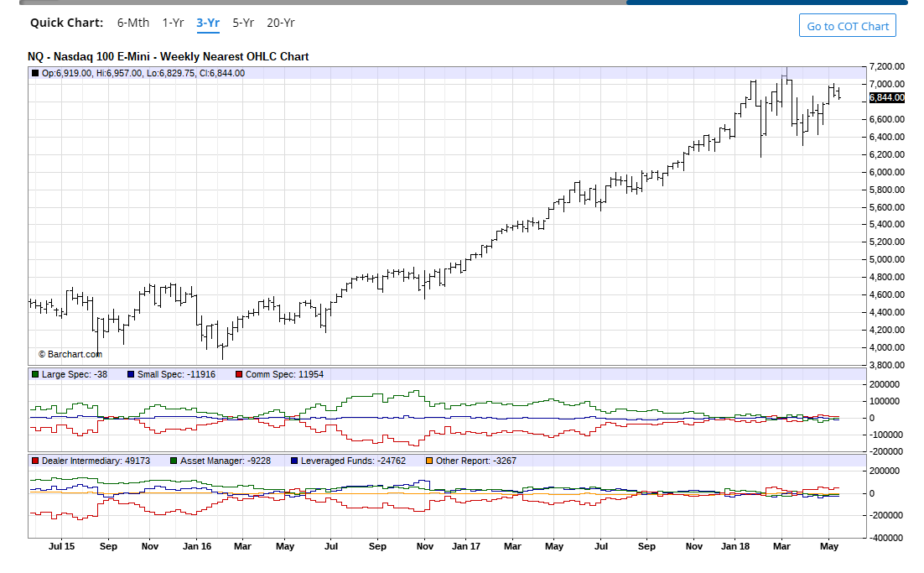Click the 7,200.00 price axis label
The height and width of the screenshot is (573, 924).
tap(887, 66)
